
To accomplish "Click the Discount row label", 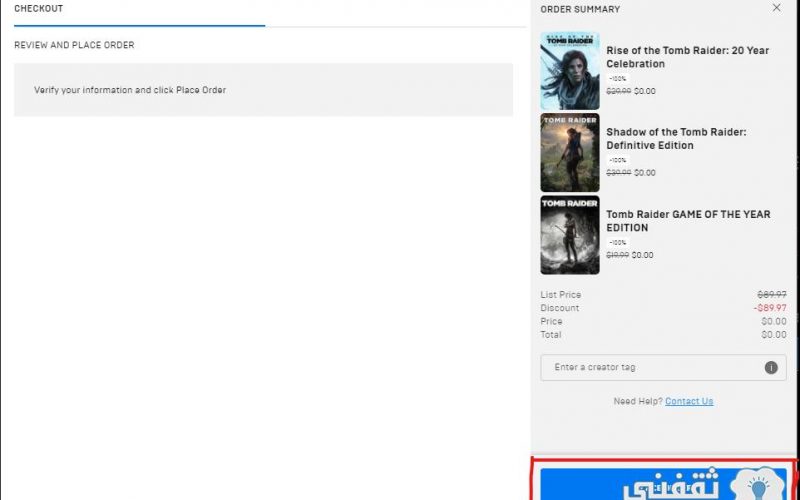I will pos(560,308).
